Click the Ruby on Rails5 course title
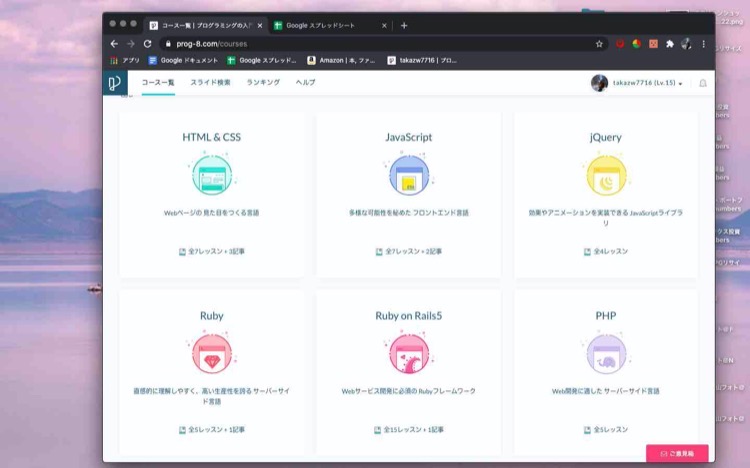This screenshot has height=468, width=750. [x=409, y=316]
